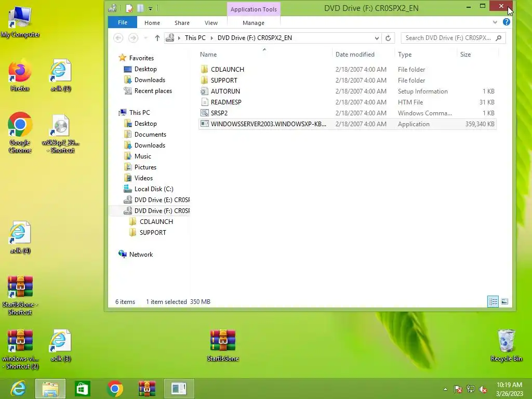Screen dimensions: 532x399
Task: Refresh the DVD Drive folder view
Action: [x=388, y=38]
